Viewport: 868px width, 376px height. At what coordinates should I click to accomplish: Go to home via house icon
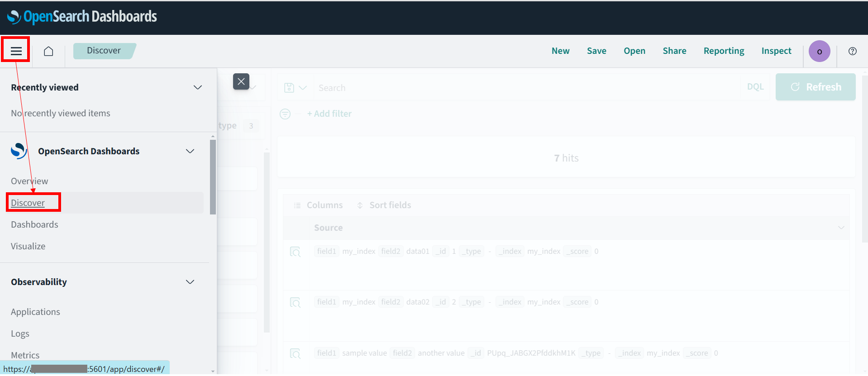click(48, 51)
